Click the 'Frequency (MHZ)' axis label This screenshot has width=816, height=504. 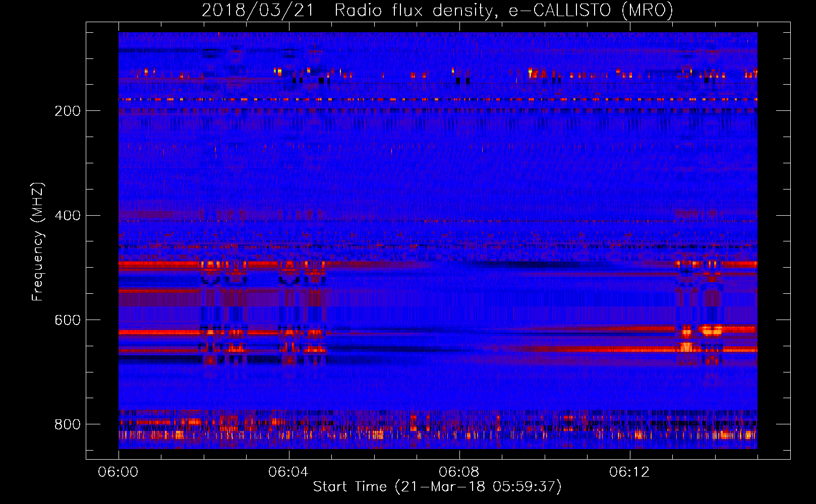[x=37, y=242]
